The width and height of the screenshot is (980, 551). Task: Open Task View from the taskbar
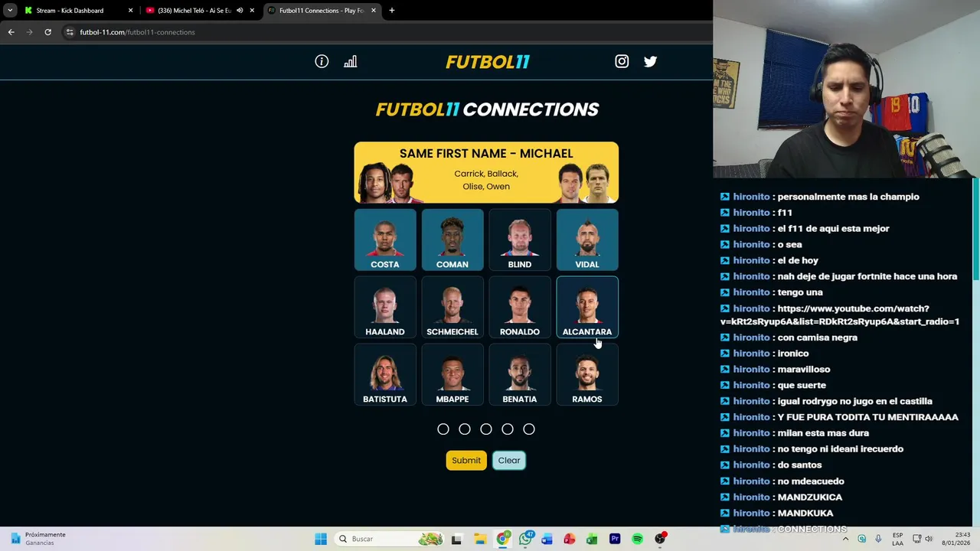tap(456, 539)
